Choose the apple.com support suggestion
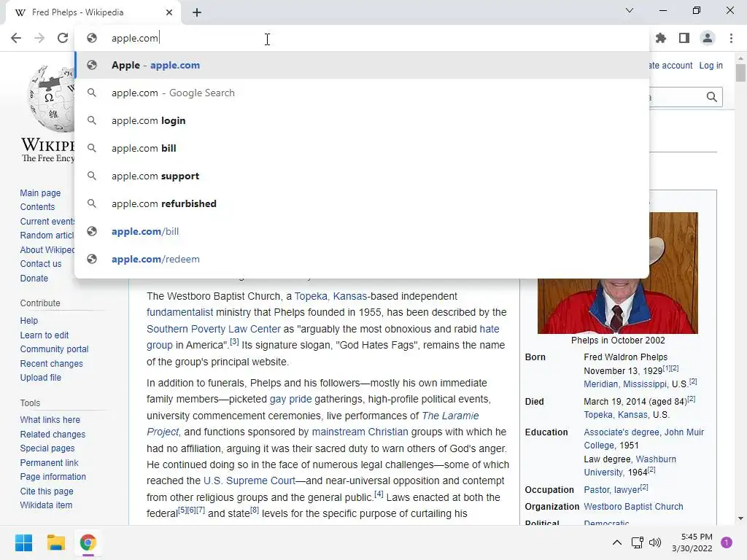747x560 pixels. tap(362, 176)
